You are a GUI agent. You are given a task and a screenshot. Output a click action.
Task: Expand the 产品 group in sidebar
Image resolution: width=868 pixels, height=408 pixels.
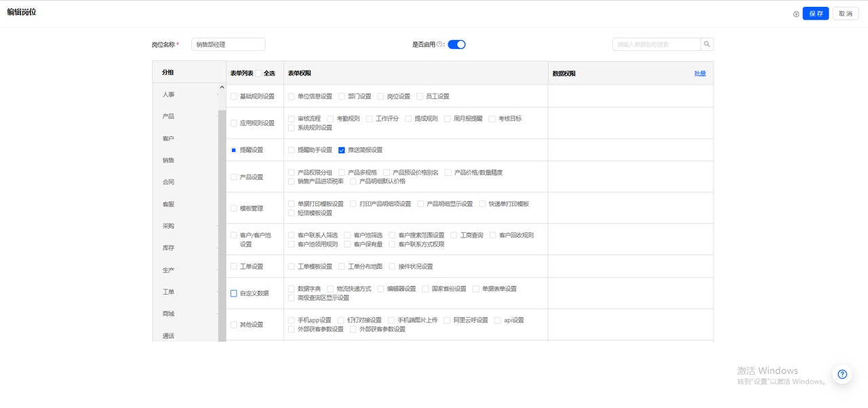click(x=168, y=116)
